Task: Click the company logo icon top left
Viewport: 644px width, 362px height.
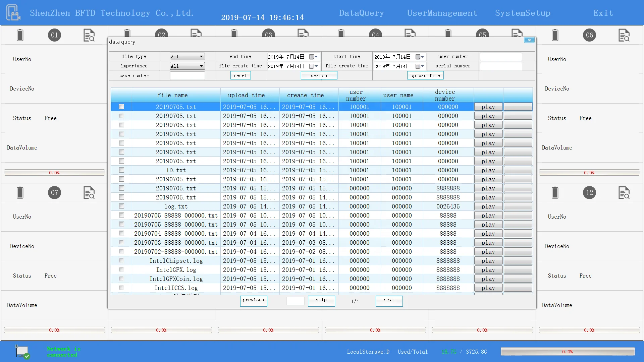Action: point(13,13)
